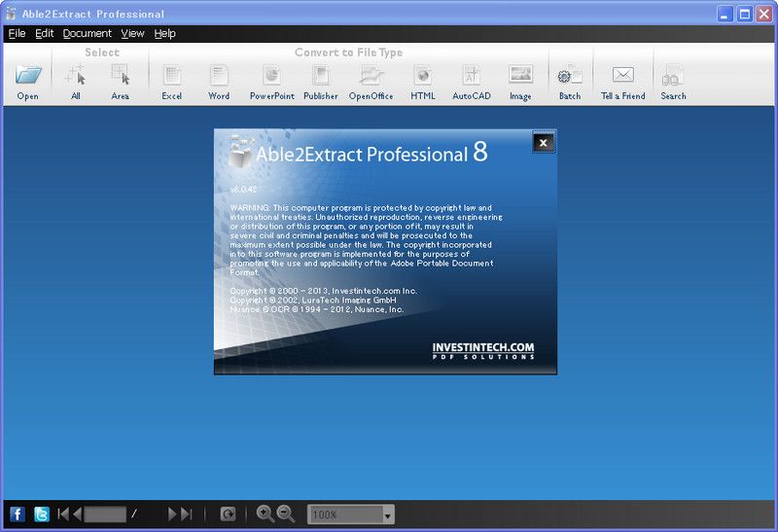Rotate the page view
Image resolution: width=778 pixels, height=532 pixels.
[228, 514]
